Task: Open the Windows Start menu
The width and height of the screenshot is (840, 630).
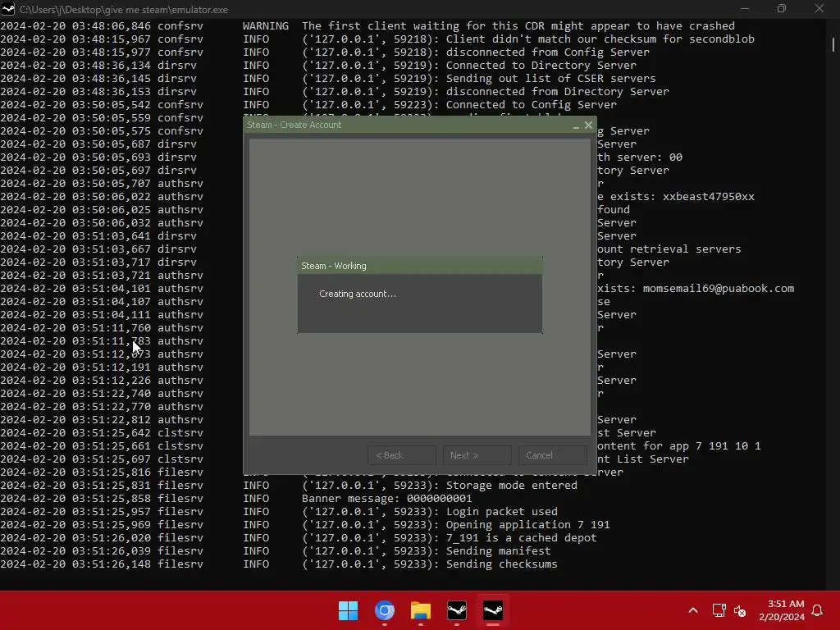Action: pos(348,610)
